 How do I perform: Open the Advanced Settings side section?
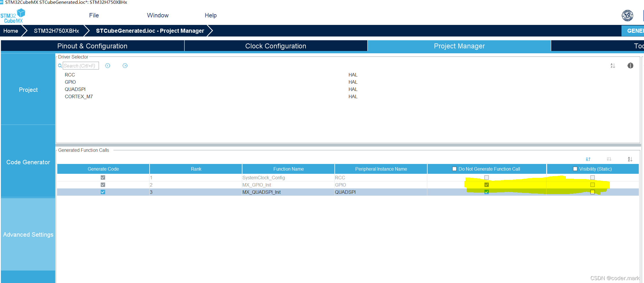pos(28,234)
